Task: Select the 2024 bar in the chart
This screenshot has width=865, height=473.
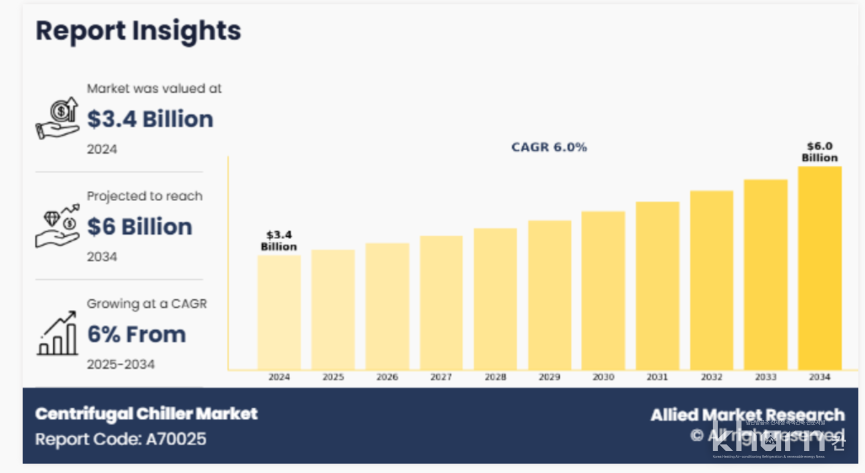Action: (279, 312)
